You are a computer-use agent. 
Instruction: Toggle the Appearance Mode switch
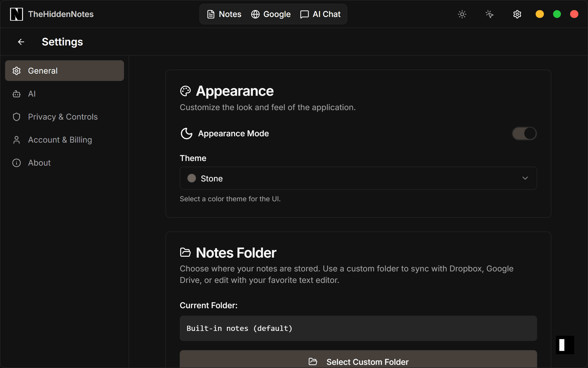pos(524,133)
